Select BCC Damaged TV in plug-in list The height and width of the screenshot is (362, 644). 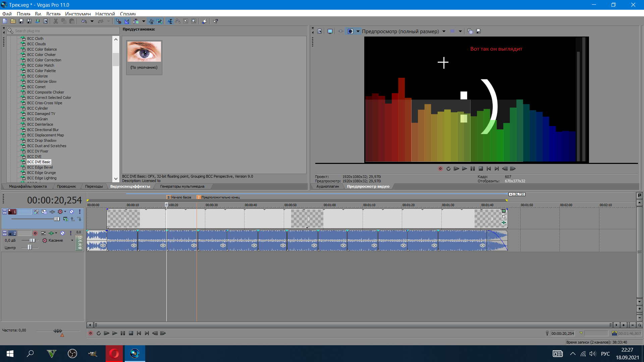pyautogui.click(x=41, y=114)
